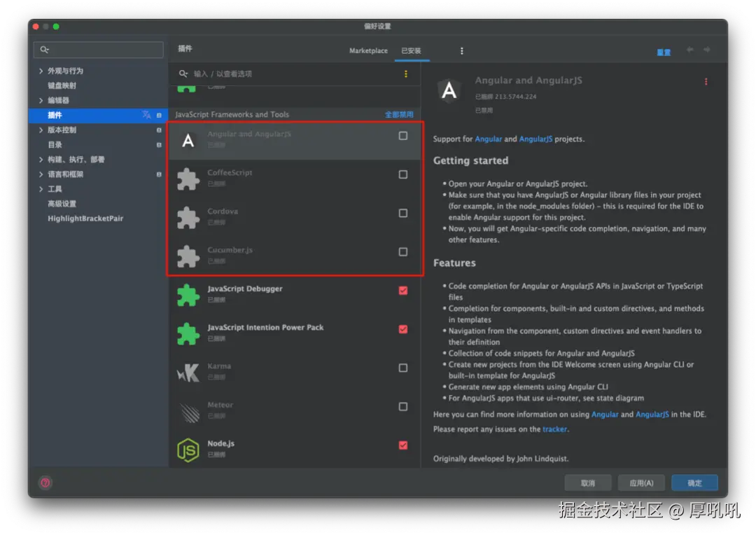Select 插件 in settings sidebar

coord(99,116)
